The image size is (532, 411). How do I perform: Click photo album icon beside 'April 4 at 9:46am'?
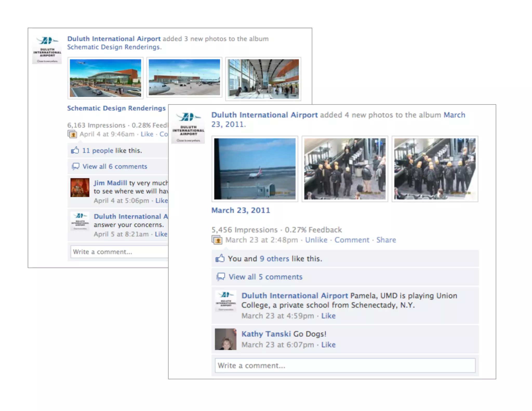point(72,134)
